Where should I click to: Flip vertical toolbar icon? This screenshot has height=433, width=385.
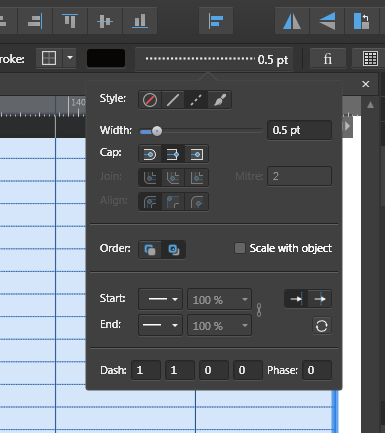(x=327, y=21)
